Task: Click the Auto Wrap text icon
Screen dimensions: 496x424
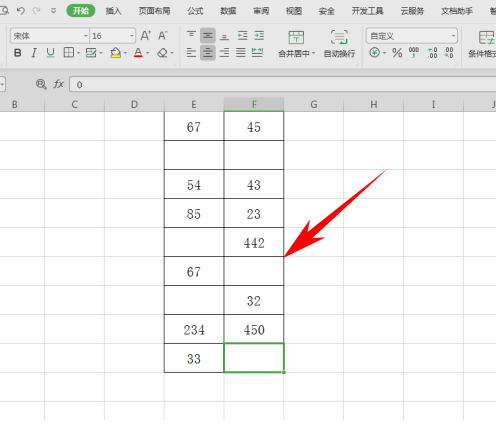Action: point(339,37)
